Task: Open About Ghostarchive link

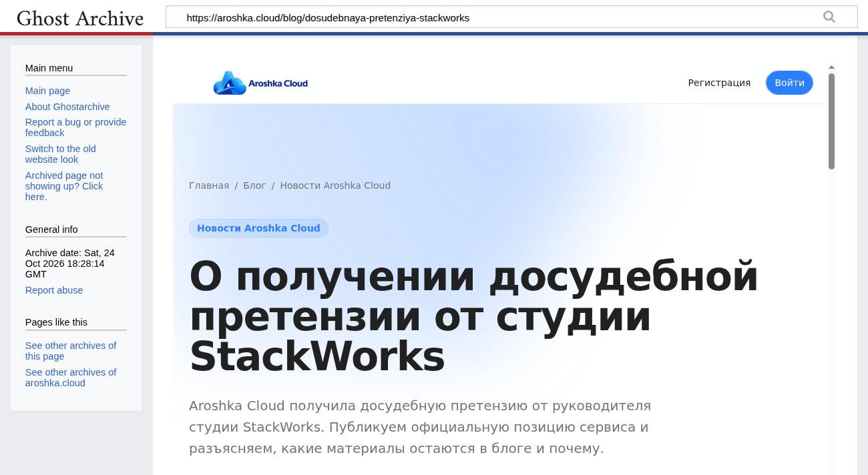Action: coord(67,107)
